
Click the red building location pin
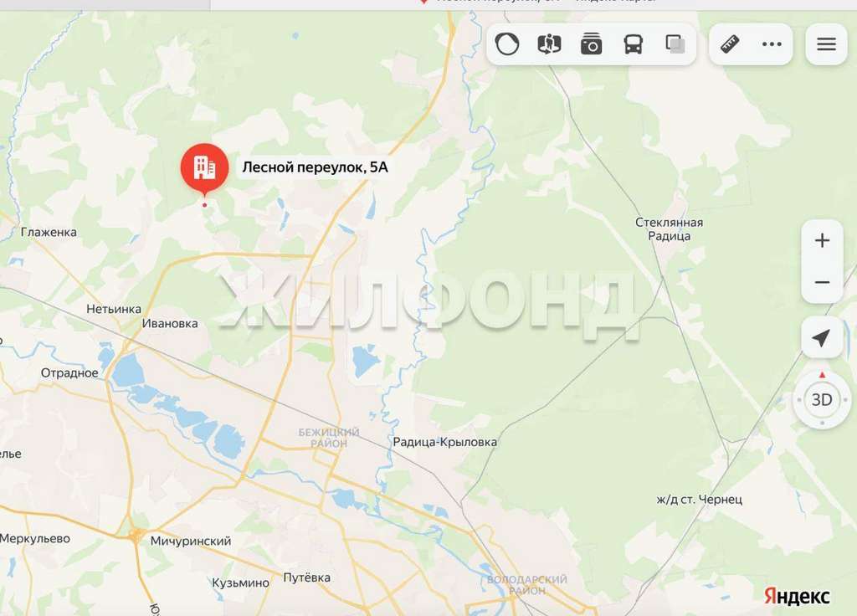click(x=204, y=169)
